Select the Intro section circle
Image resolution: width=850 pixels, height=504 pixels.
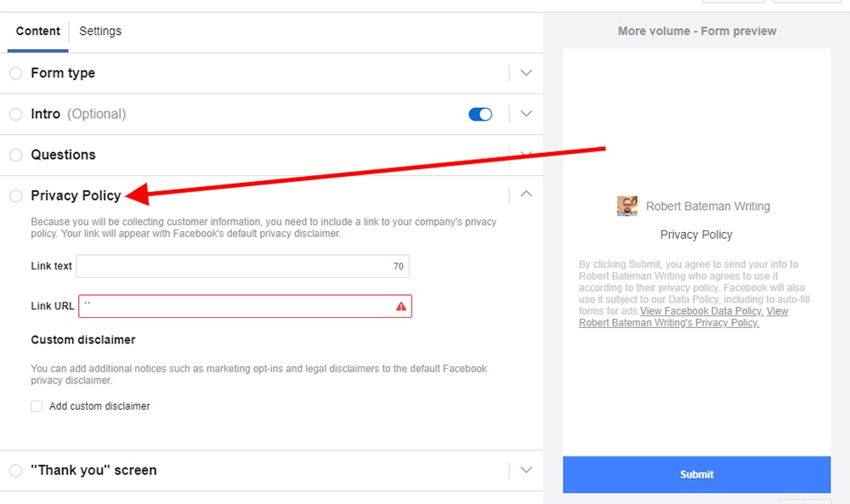[x=15, y=115]
